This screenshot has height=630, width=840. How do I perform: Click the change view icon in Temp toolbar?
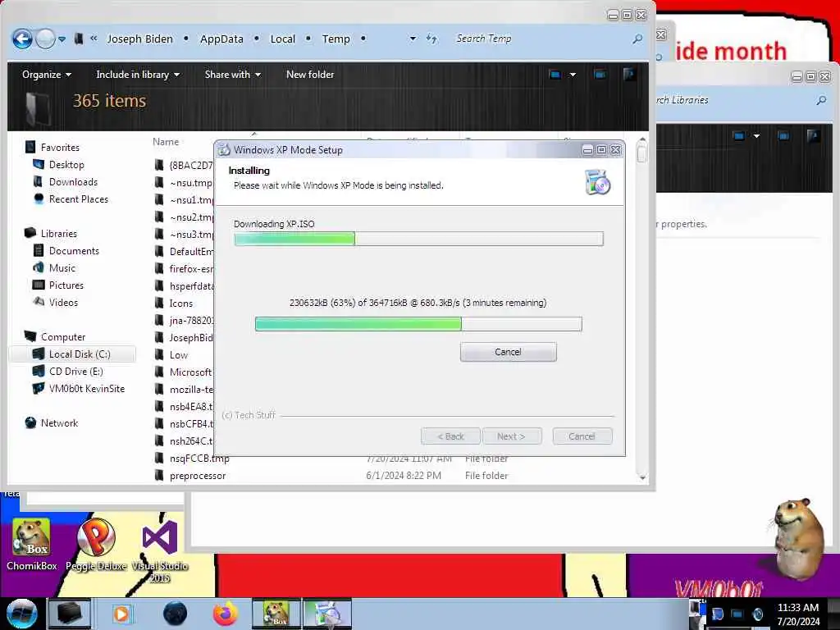(x=555, y=75)
